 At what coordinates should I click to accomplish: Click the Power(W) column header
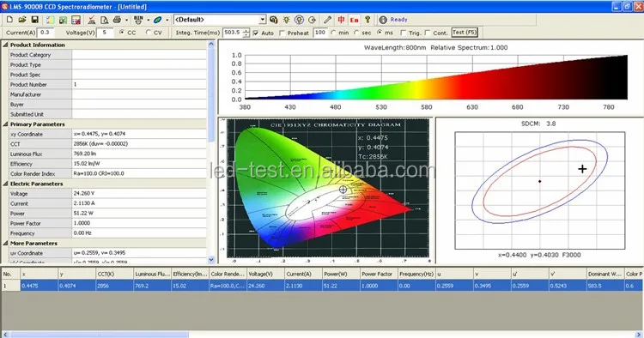tap(341, 274)
